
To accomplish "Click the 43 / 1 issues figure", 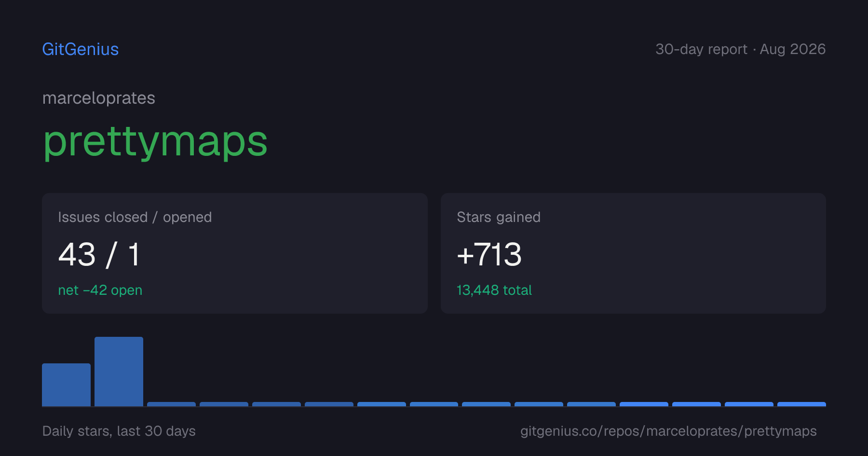I will [99, 254].
